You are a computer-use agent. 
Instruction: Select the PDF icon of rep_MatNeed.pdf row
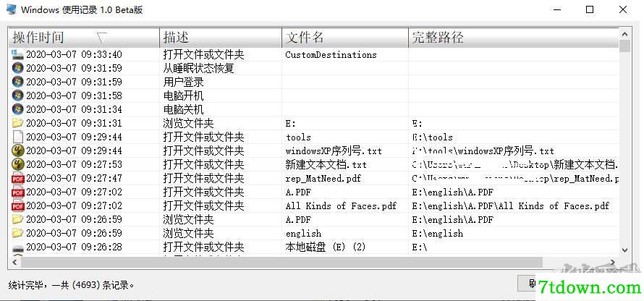[x=17, y=178]
